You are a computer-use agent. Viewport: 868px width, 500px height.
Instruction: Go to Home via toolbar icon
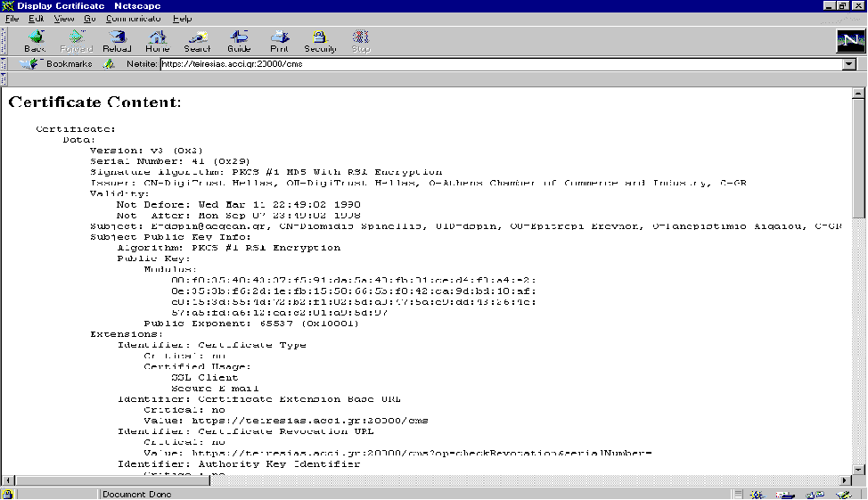(157, 42)
